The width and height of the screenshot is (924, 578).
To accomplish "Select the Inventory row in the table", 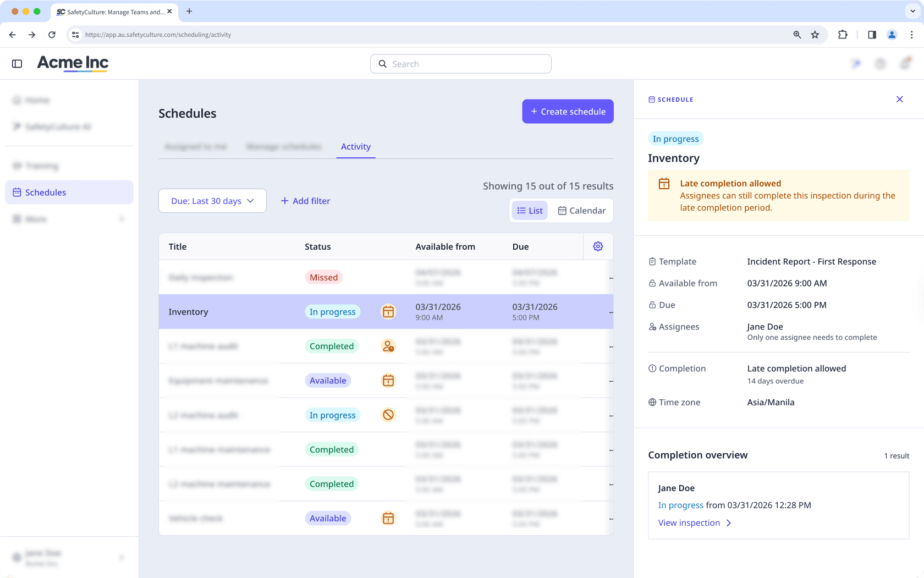I will coord(231,312).
